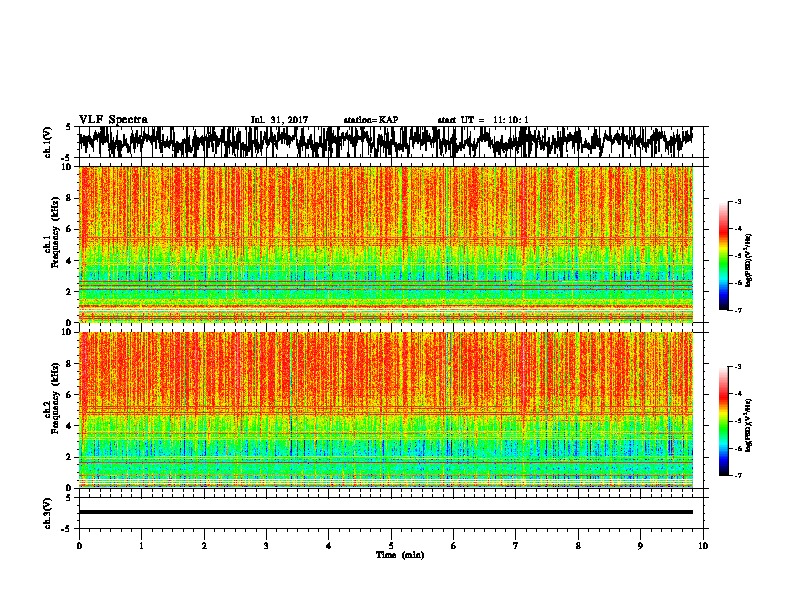The width and height of the screenshot is (792, 612).
Task: Click tick label "9" on the time axis
Action: pos(640,546)
